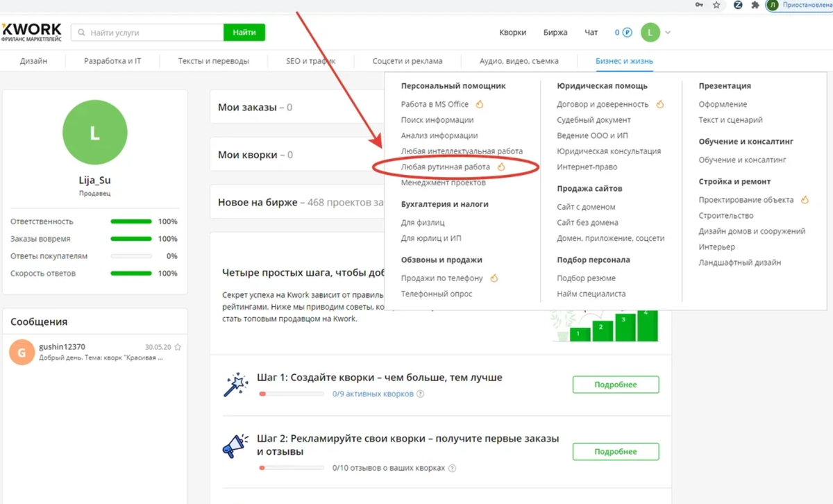Select Ведение ООО и ИП
The image size is (833, 504).
click(x=592, y=136)
